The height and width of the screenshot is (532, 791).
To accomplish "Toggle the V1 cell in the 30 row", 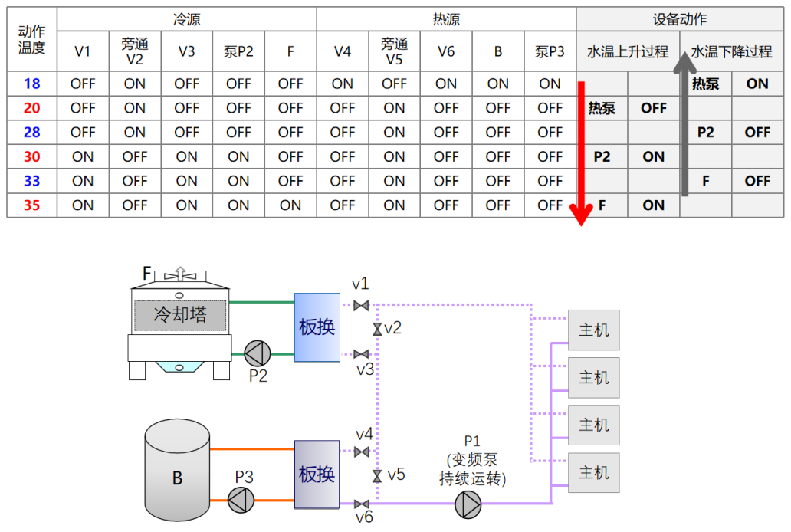I will [x=83, y=156].
